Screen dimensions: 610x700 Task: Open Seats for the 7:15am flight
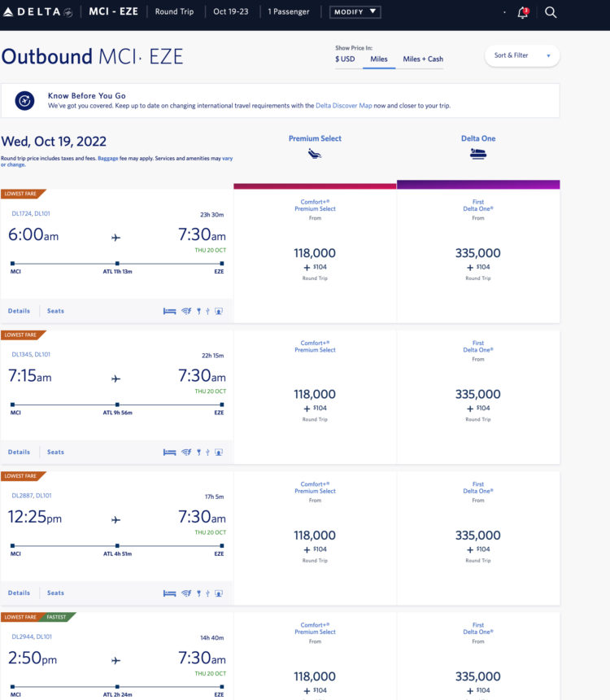tap(55, 452)
